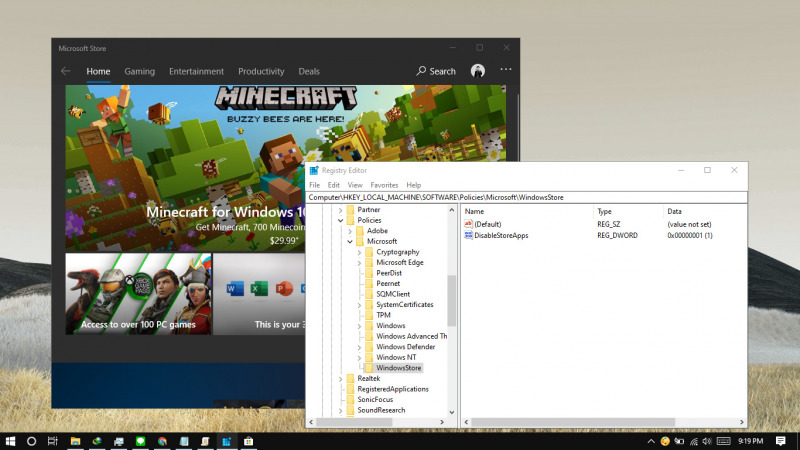Open the Office apps promo tile

pos(259,294)
